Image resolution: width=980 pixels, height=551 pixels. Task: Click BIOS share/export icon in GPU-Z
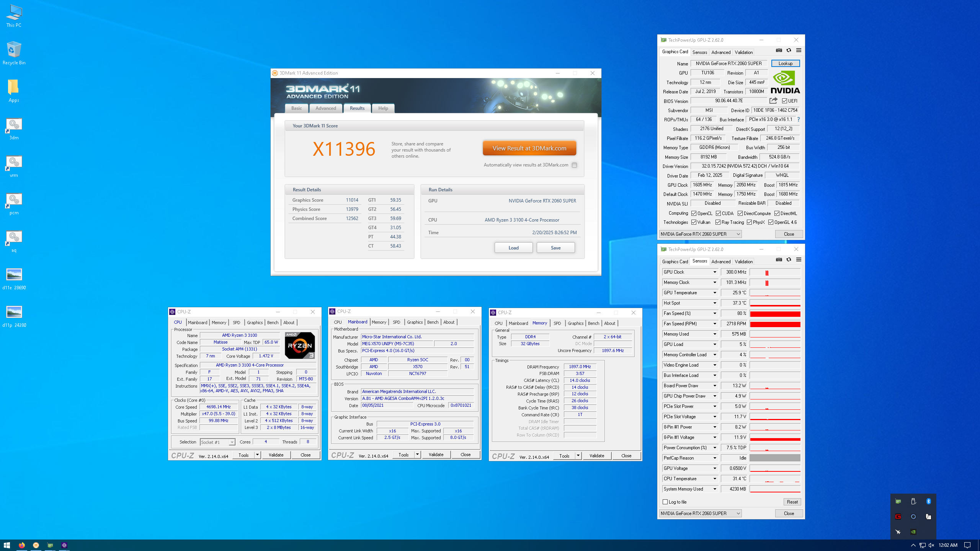[x=773, y=101]
